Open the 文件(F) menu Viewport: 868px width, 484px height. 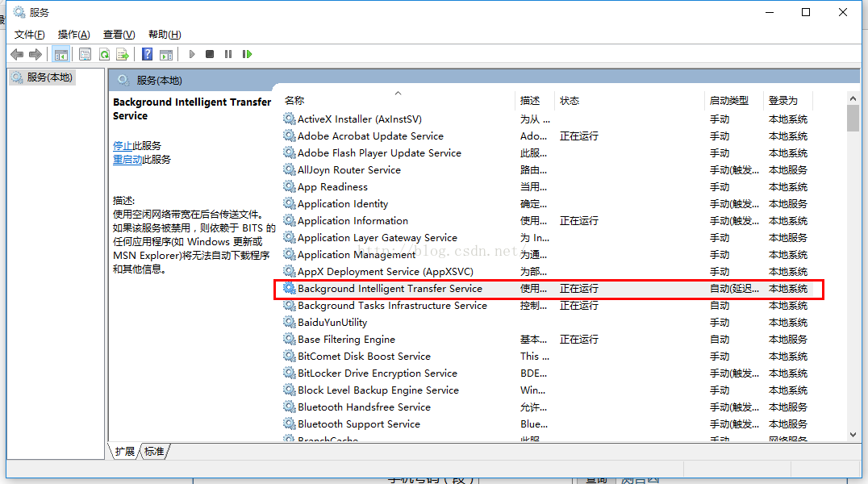coord(29,35)
